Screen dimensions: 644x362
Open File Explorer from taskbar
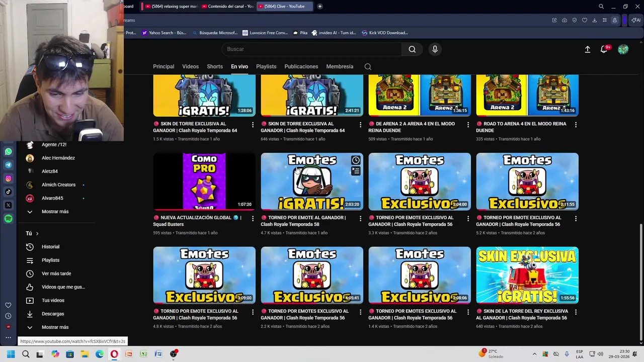point(85,354)
